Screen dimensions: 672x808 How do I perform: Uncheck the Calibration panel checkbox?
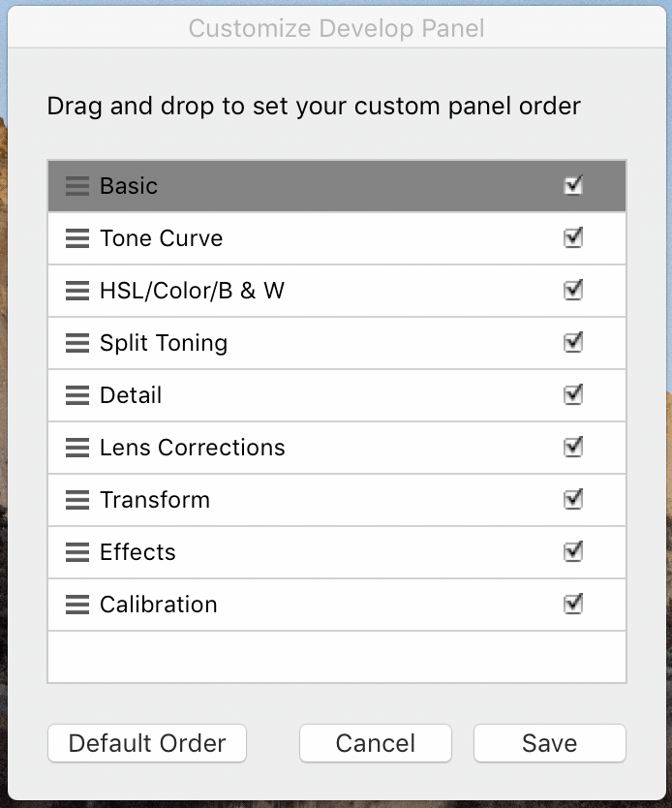573,605
